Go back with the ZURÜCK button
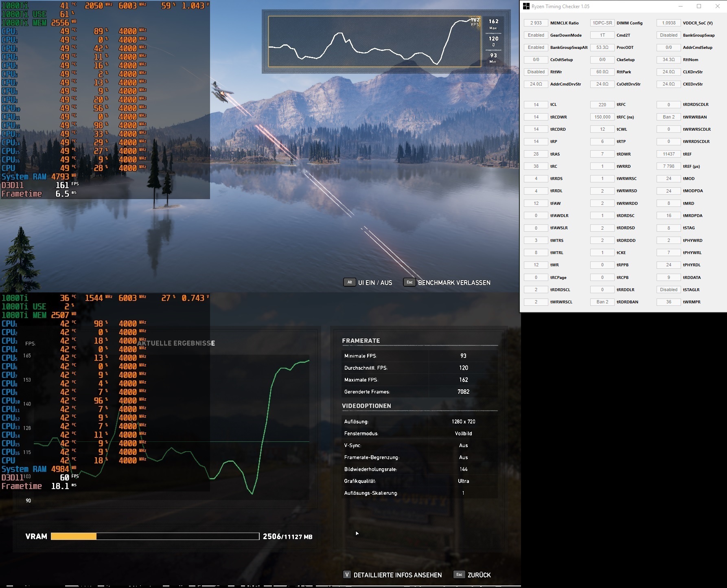The height and width of the screenshot is (588, 727). [x=472, y=575]
